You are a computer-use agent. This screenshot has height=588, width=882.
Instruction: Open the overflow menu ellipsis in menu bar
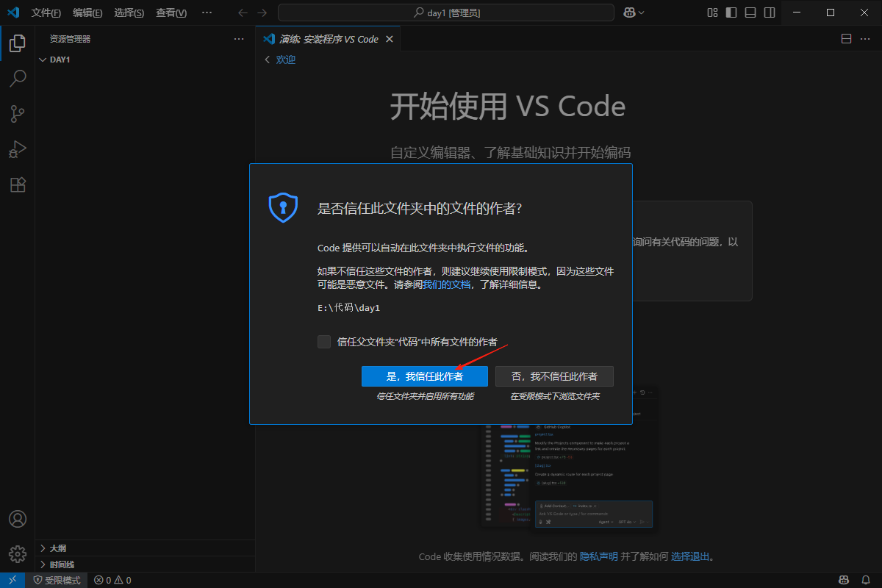207,12
